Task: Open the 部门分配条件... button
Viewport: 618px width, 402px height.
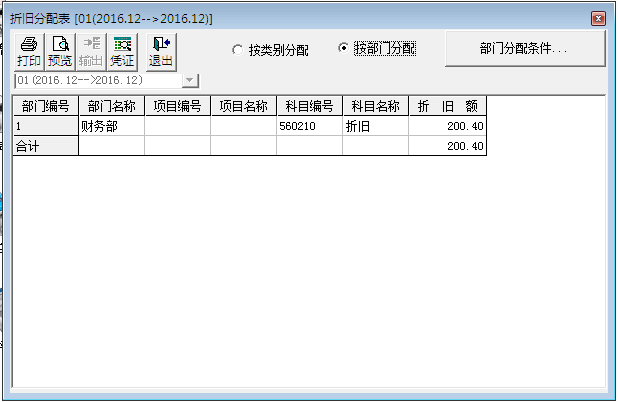Action: [524, 48]
